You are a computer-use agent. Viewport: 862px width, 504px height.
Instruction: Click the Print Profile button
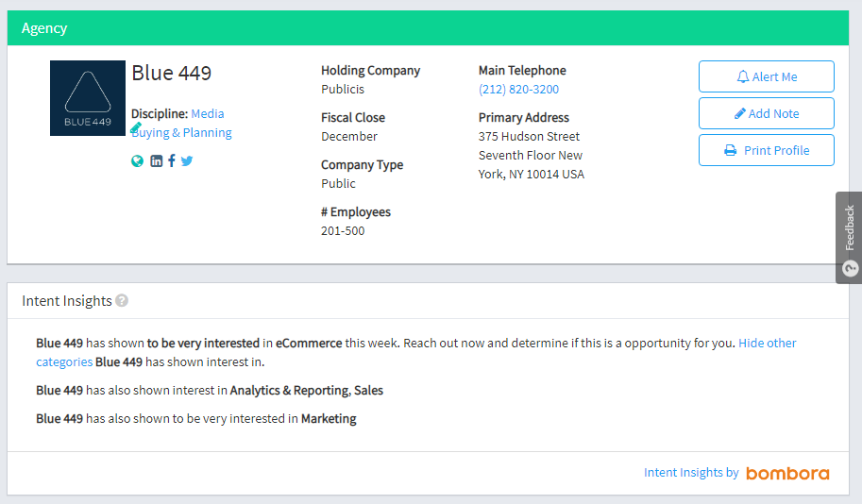pyautogui.click(x=767, y=150)
